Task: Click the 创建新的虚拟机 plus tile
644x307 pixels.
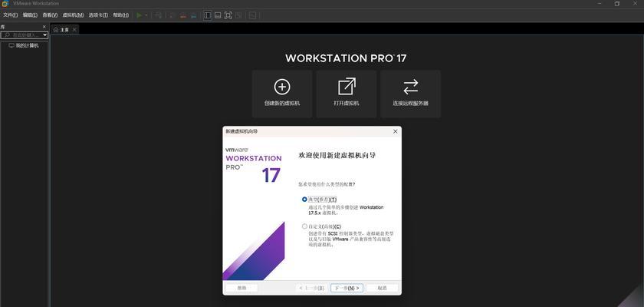Action: coord(282,94)
